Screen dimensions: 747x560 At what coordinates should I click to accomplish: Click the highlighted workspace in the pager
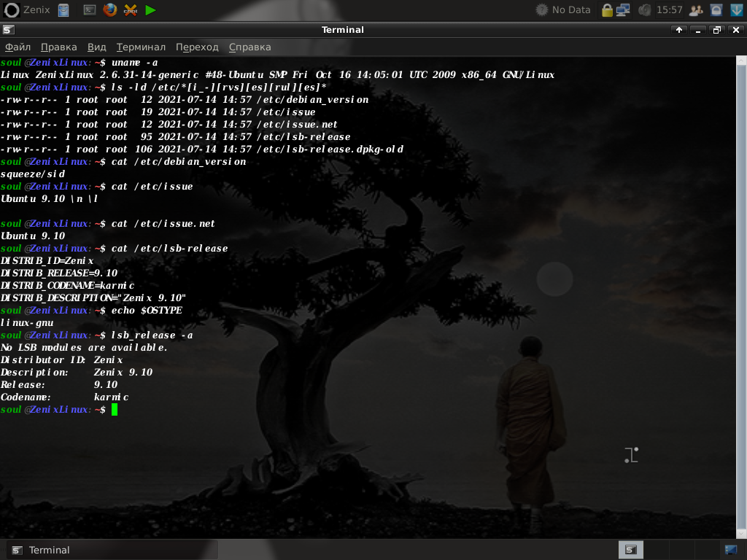click(631, 550)
